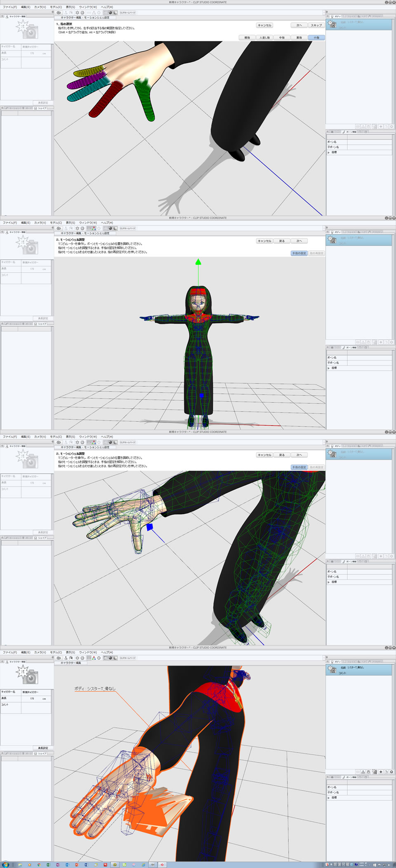Screen dimensions: 396x868
Task: Click the figure pose icon in character edit toolbar
Action: (66, 658)
